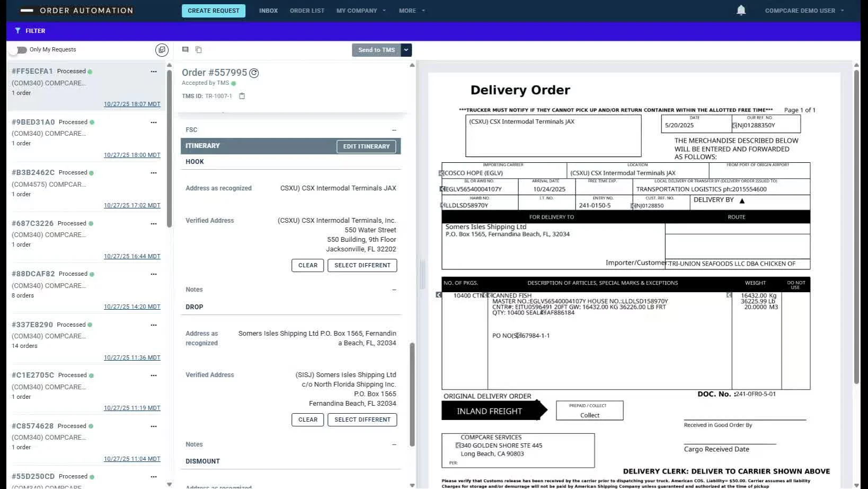Viewport: 868px width, 489px height.
Task: Open more options for request #337E8290
Action: (154, 325)
